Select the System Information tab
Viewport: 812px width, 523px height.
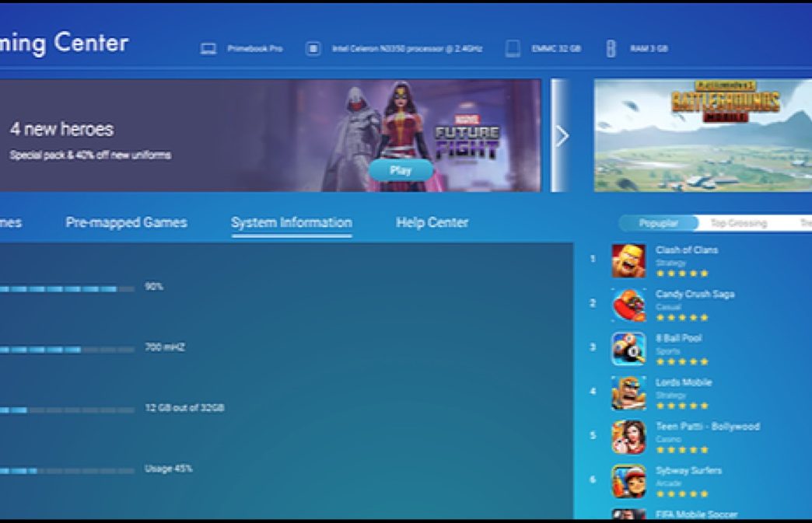tap(291, 222)
